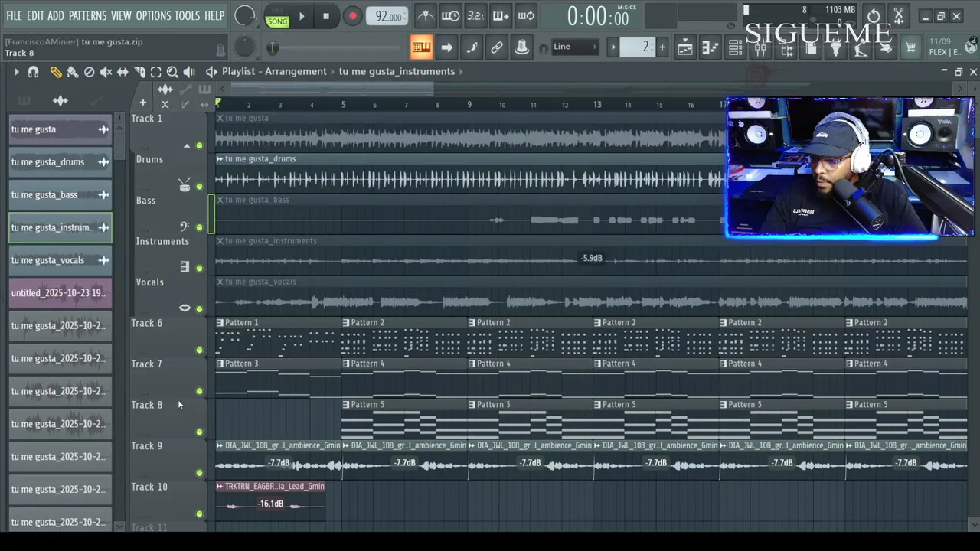980x551 pixels.
Task: Click the tempo field showing 92.000
Action: tap(387, 16)
